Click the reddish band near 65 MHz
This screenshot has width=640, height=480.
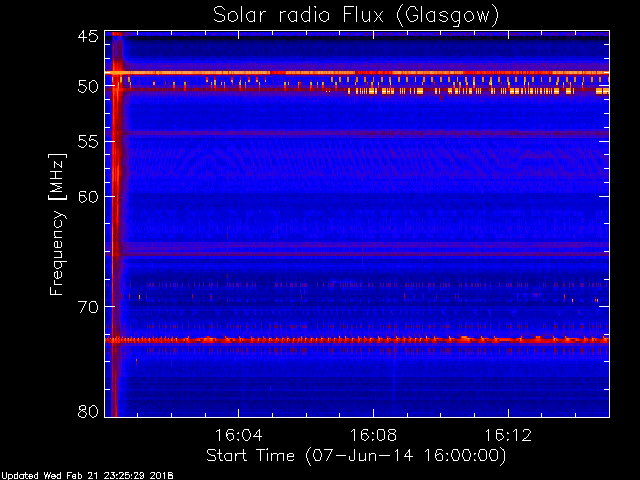[360, 252]
